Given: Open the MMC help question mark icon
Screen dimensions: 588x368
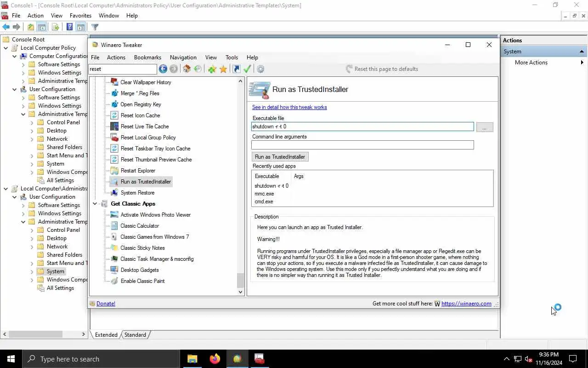Looking at the screenshot, I should [x=69, y=27].
